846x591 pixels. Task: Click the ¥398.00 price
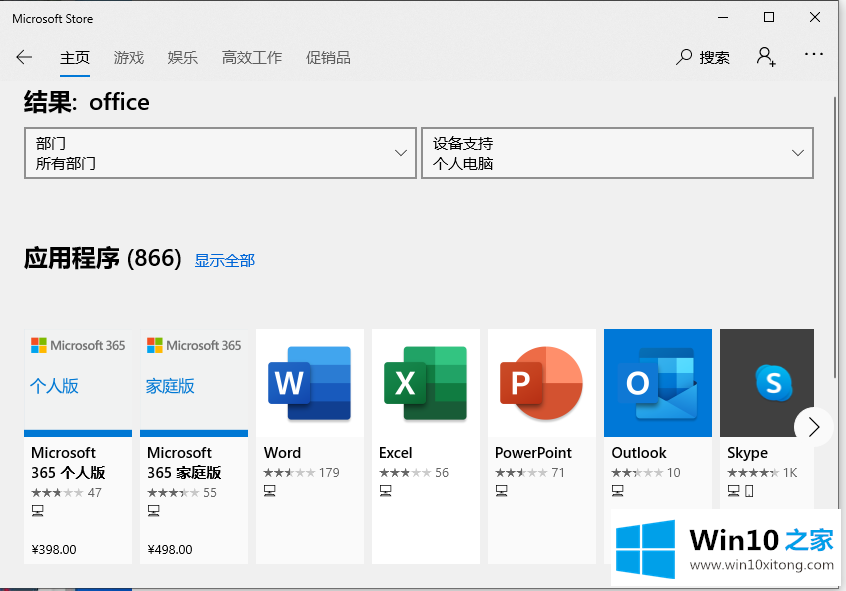click(x=54, y=549)
